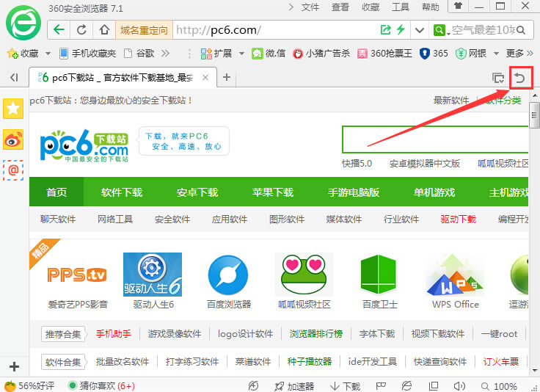The width and height of the screenshot is (540, 392).
Task: Expand the 网银 dropdown arrow
Action: point(496,54)
